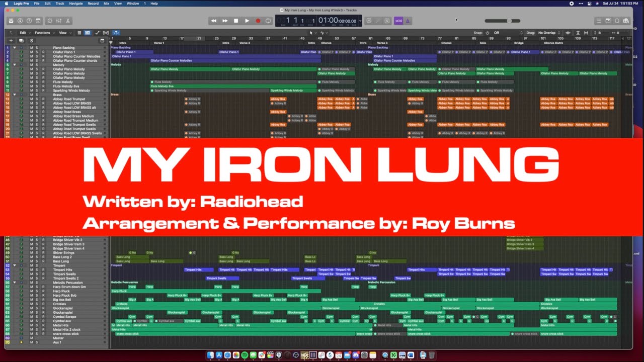Select the Olafur Piano Counter Melodies track
Screen dimensions: 644x362
[76, 56]
